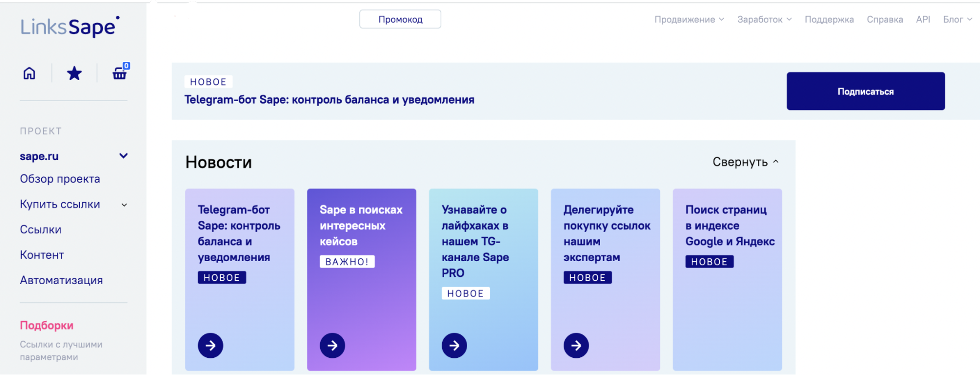The width and height of the screenshot is (980, 375).
Task: Open Справка in top navigation
Action: click(x=884, y=20)
